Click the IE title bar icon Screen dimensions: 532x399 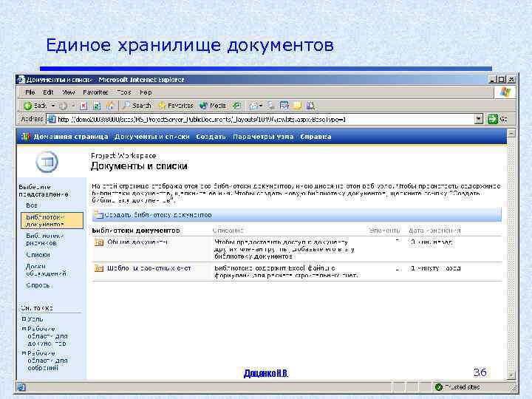pyautogui.click(x=21, y=79)
